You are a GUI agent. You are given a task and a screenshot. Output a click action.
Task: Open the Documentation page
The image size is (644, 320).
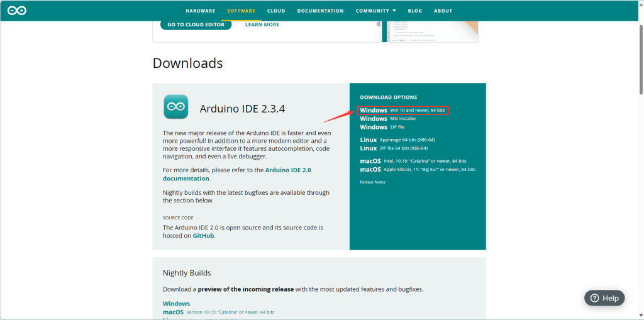point(320,11)
